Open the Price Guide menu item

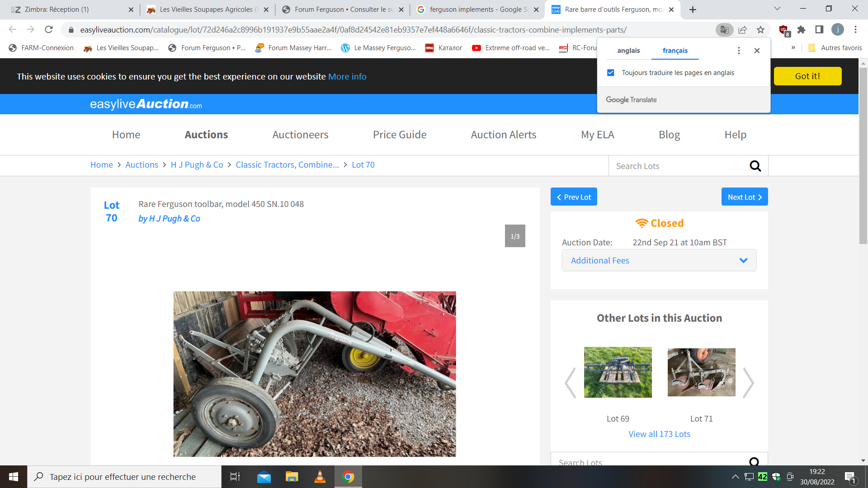coord(399,135)
